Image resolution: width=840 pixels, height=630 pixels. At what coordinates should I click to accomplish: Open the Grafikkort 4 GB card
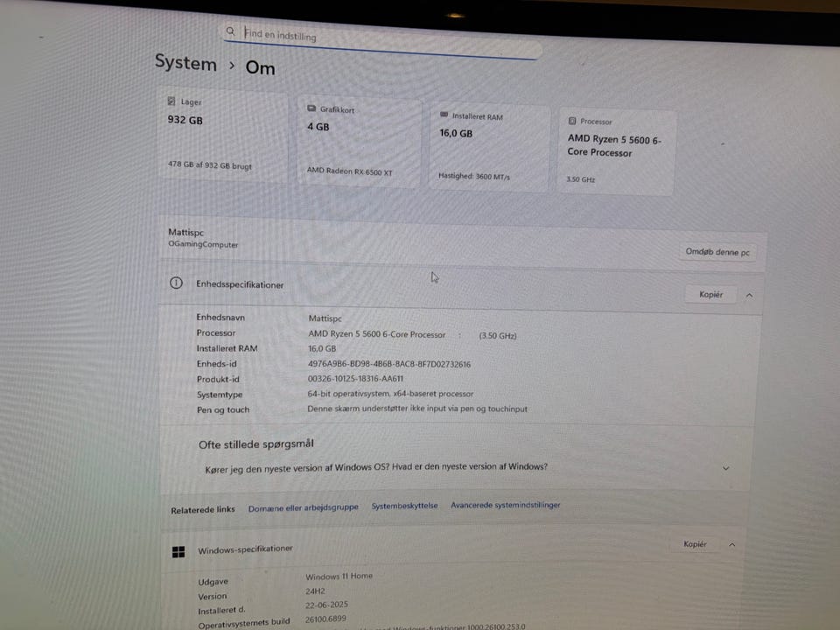358,141
